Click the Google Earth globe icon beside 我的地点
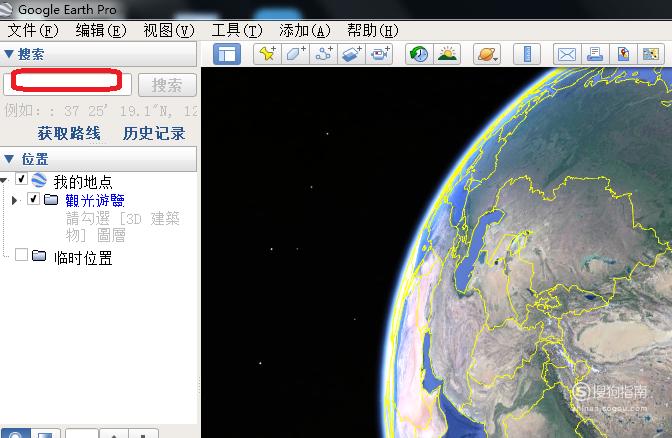This screenshot has width=672, height=438. click(39, 180)
